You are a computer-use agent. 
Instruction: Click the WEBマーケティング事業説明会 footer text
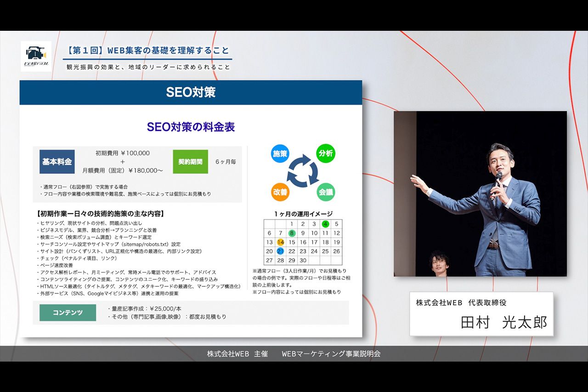(x=331, y=354)
